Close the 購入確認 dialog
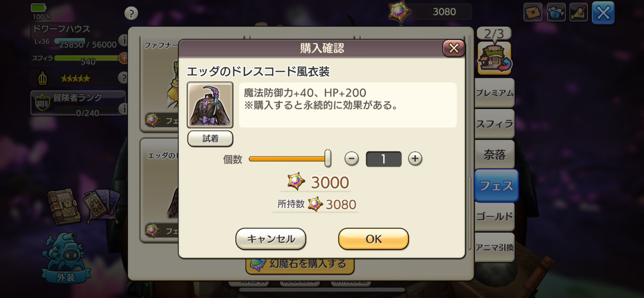The width and height of the screenshot is (644, 298). click(x=454, y=49)
